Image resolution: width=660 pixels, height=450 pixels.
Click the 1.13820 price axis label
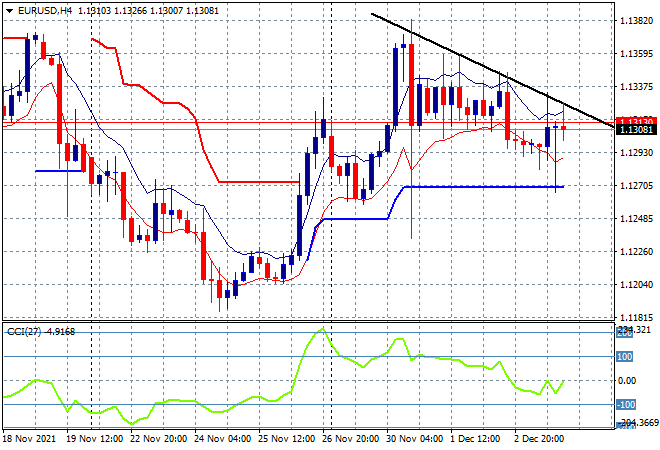coord(636,21)
